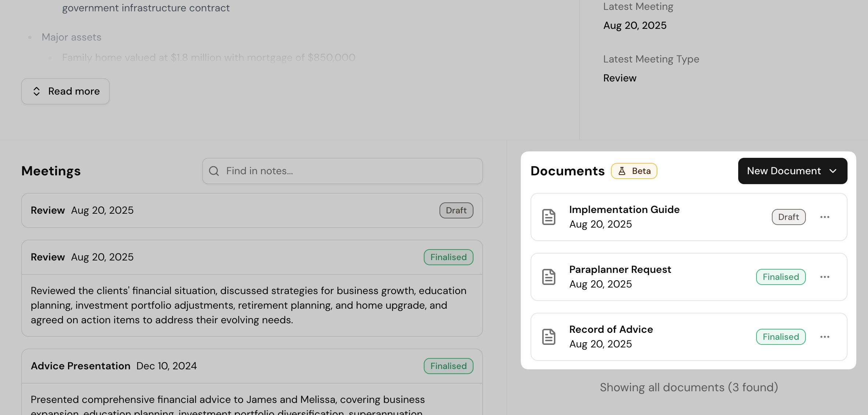Image resolution: width=868 pixels, height=415 pixels.
Task: Focus the Find in notes search field
Action: (343, 171)
